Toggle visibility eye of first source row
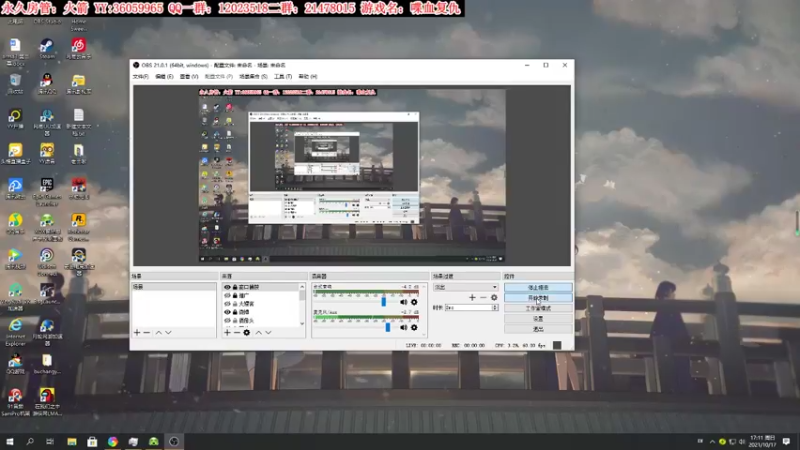 [228, 287]
